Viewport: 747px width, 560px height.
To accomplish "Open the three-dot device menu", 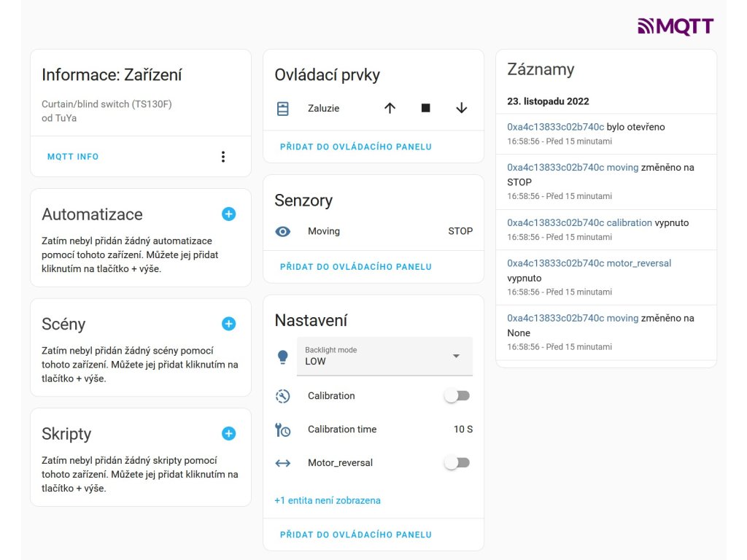I will (223, 157).
